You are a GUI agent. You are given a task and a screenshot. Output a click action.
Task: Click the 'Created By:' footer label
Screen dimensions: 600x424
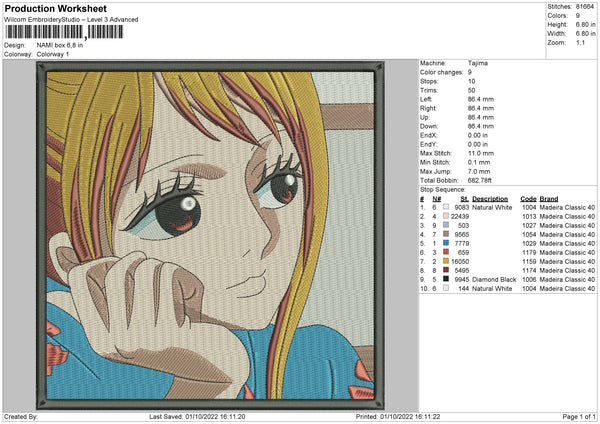click(x=21, y=416)
